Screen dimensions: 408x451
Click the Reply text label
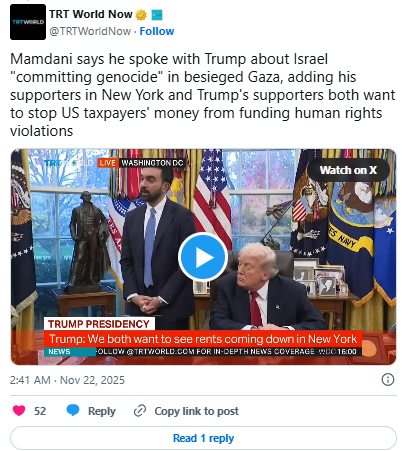pyautogui.click(x=102, y=411)
